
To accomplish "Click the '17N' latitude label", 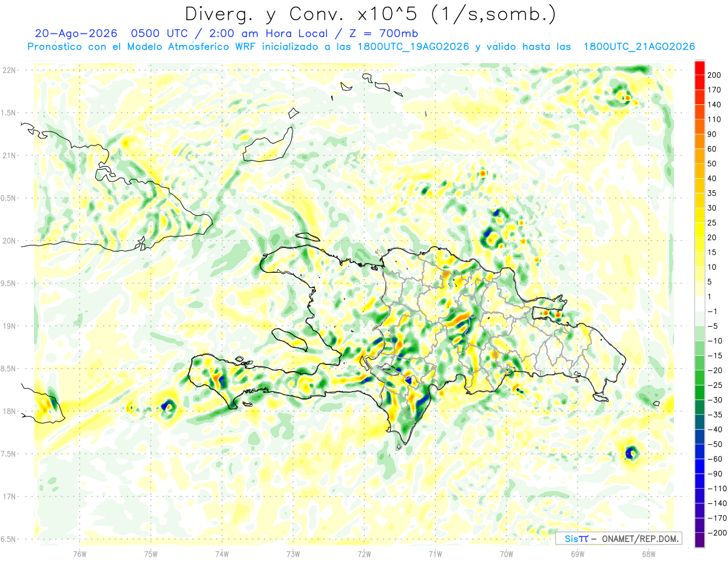I will pos(8,497).
